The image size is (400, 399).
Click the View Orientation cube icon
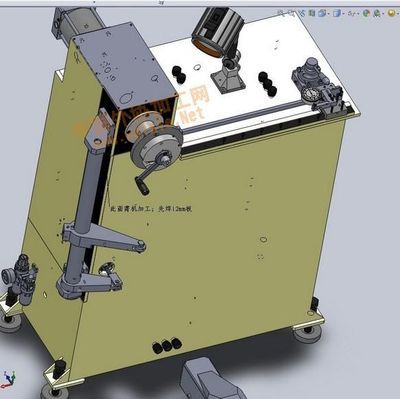(322, 13)
